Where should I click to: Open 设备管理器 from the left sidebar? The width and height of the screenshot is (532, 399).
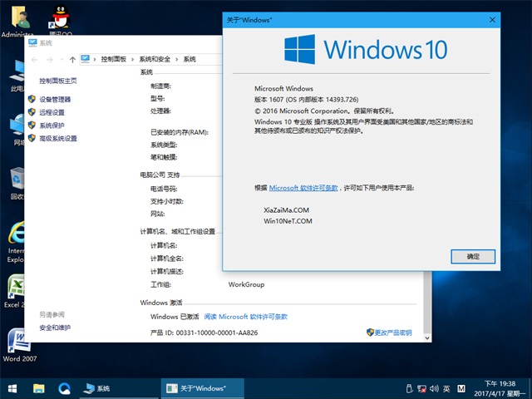[x=55, y=99]
